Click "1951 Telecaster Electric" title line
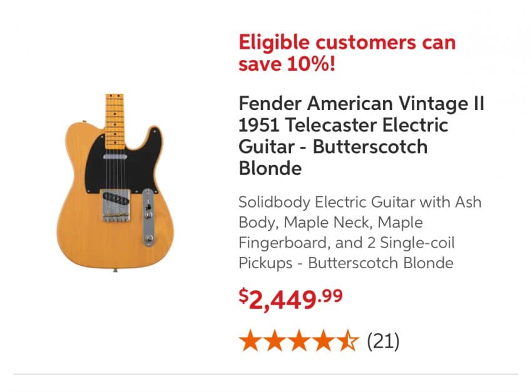The width and height of the screenshot is (532, 392). coord(344,125)
